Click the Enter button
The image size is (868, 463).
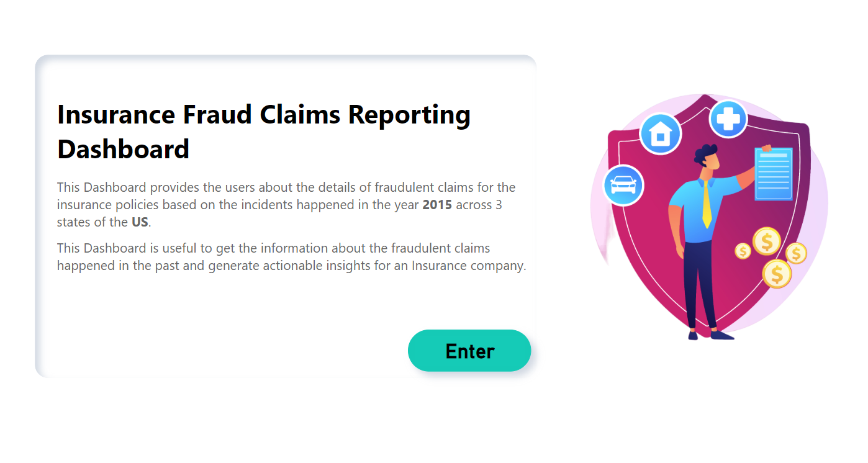469,351
